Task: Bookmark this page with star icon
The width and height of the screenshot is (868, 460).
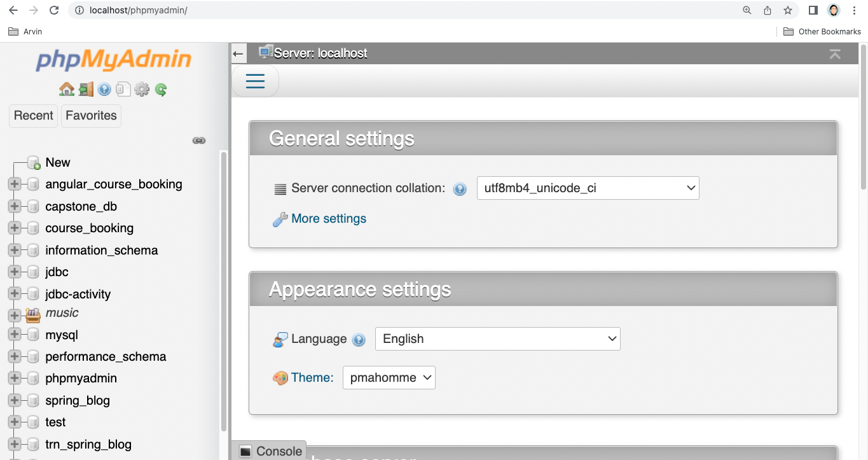Action: pos(788,10)
